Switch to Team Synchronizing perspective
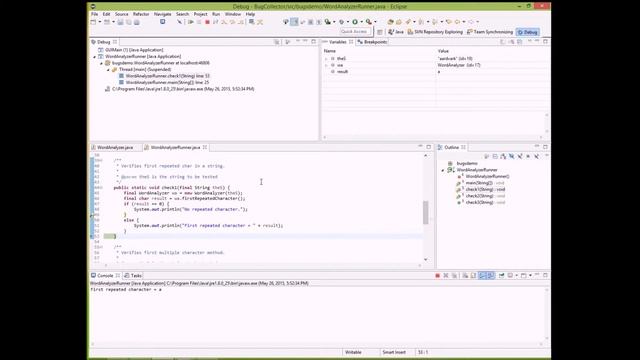Screen dimensions: 640x360 point(490,32)
